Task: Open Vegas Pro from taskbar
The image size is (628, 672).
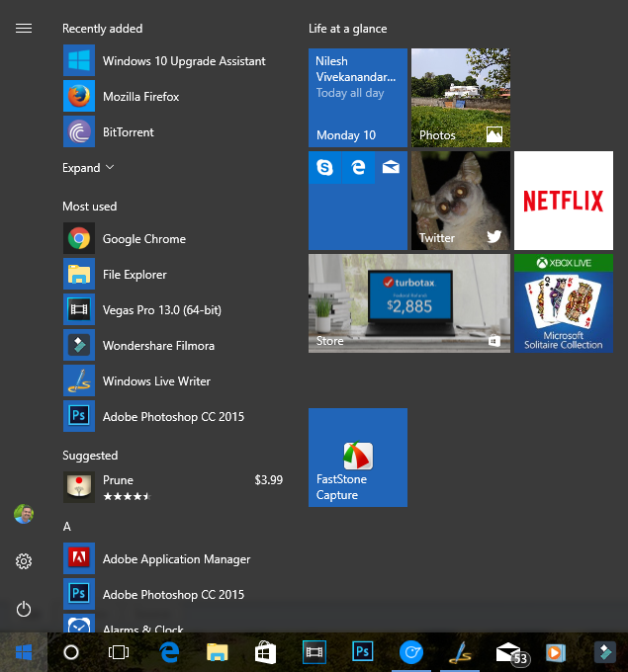Action: pos(314,652)
